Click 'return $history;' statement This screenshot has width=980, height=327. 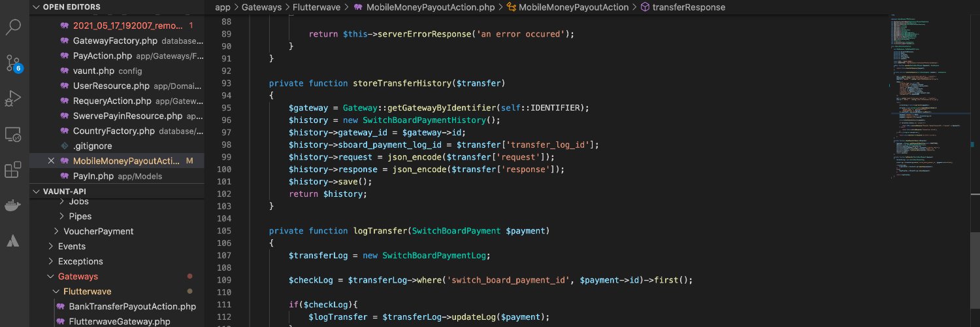click(328, 194)
